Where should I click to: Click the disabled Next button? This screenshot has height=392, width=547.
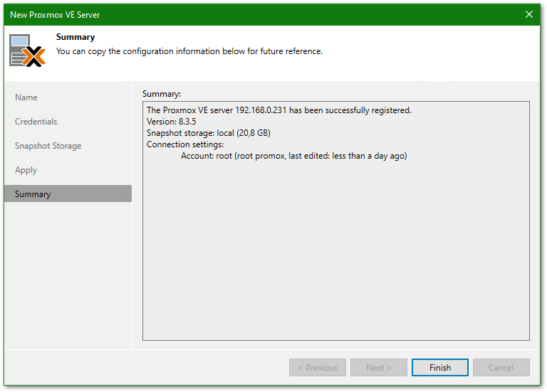coord(379,368)
